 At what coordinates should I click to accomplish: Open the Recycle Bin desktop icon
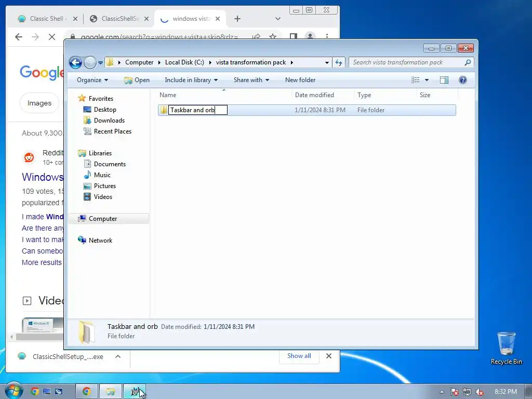(x=506, y=348)
